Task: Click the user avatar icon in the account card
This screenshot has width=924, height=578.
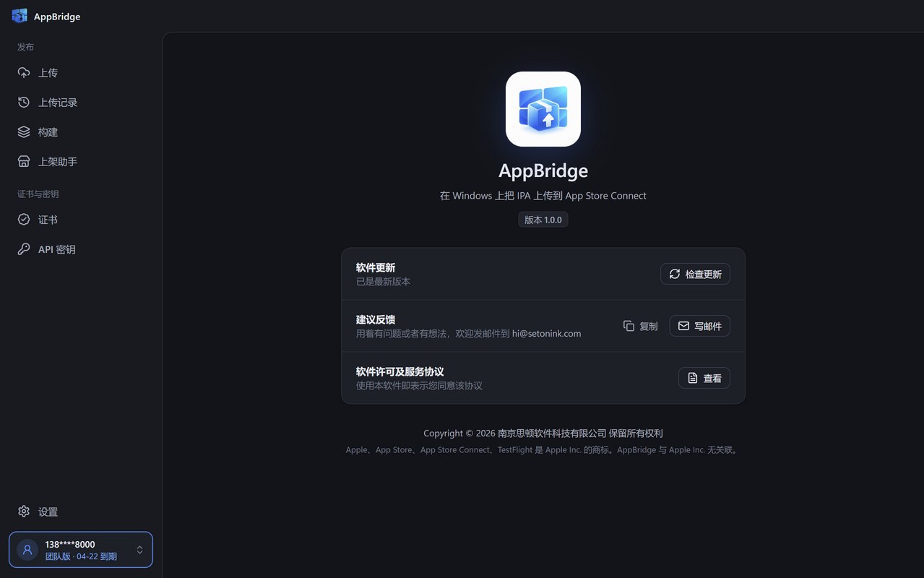Action: [27, 550]
